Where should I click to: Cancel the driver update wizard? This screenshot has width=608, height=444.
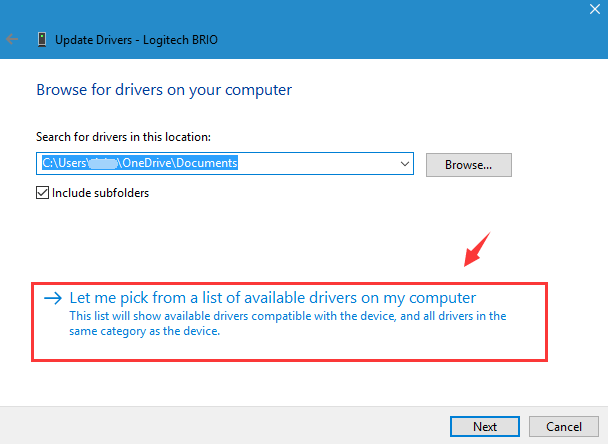(564, 427)
